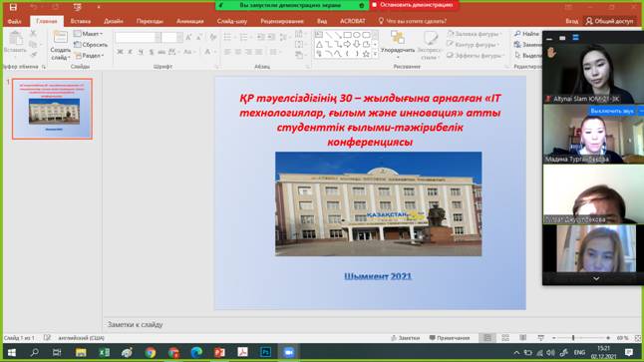Toggle Underline (Ч) formatting
This screenshot has height=362, width=644.
click(141, 52)
